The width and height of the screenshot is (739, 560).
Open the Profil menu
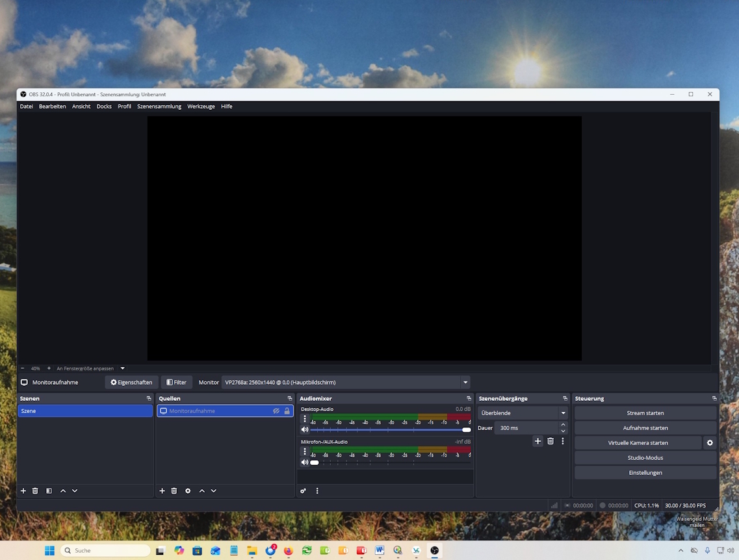124,107
